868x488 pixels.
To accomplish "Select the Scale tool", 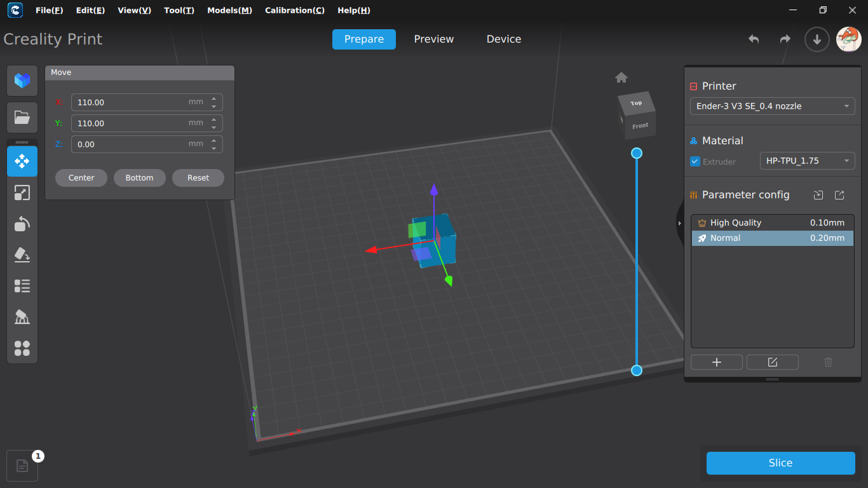I will coord(22,193).
